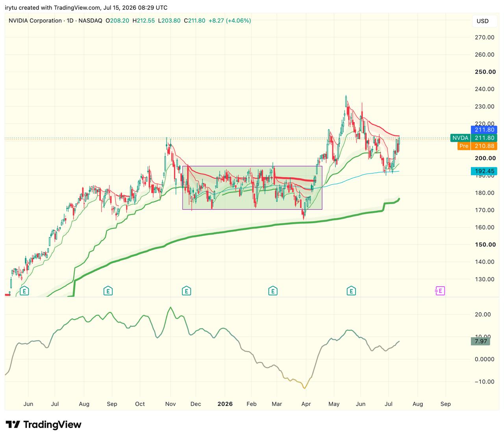Click the earnings E icon near June
Viewport: 504px width, 439px height.
pyautogui.click(x=24, y=291)
